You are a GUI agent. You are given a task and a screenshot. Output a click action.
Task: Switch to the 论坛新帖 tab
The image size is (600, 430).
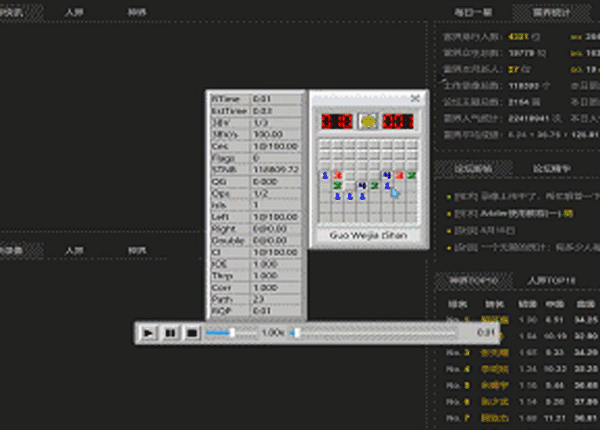(x=473, y=168)
